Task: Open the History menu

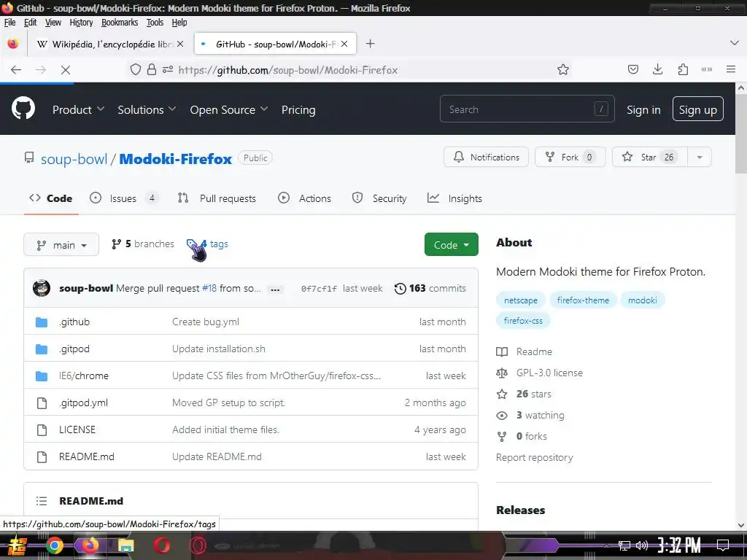Action: [x=81, y=23]
